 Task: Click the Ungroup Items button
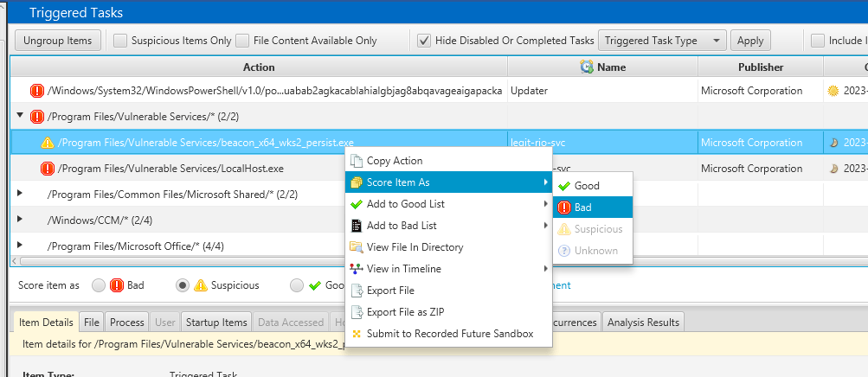pyautogui.click(x=59, y=41)
